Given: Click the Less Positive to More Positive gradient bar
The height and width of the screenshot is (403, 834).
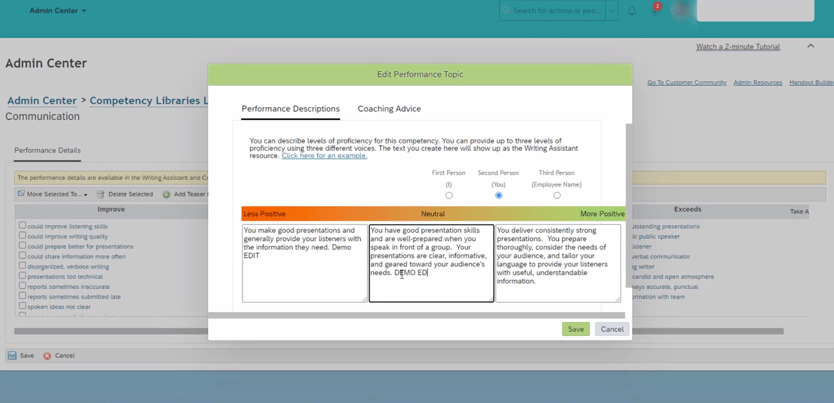Looking at the screenshot, I should (x=433, y=214).
